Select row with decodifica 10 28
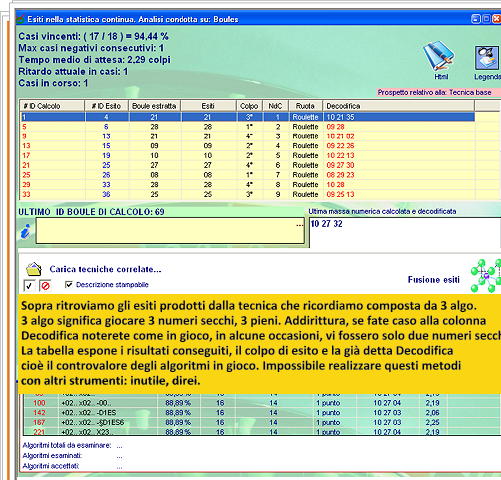The image size is (501, 480). pos(248,185)
